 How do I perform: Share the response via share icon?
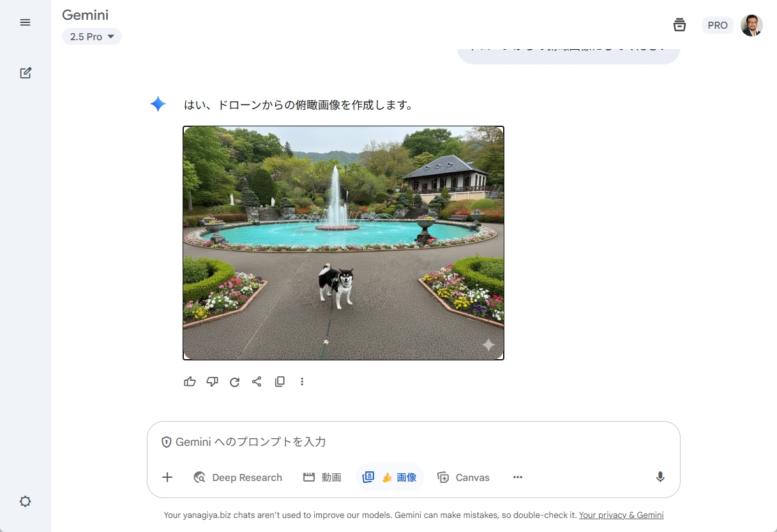[x=257, y=381]
